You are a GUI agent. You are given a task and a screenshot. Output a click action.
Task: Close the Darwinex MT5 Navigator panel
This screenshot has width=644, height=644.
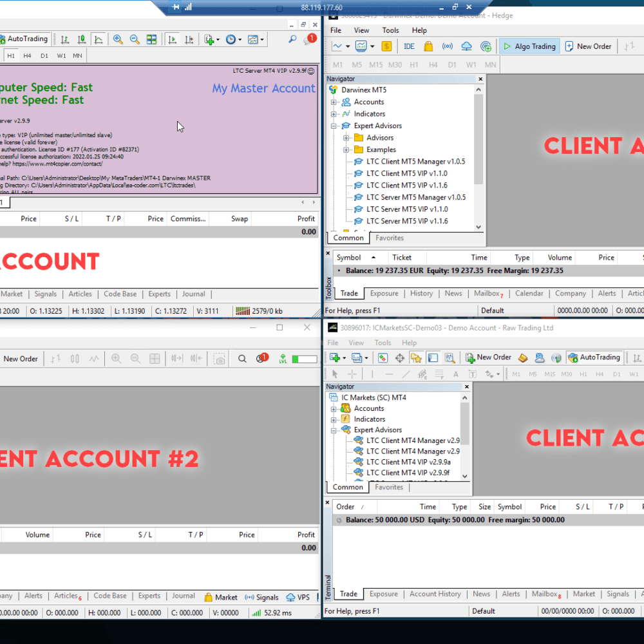point(480,79)
